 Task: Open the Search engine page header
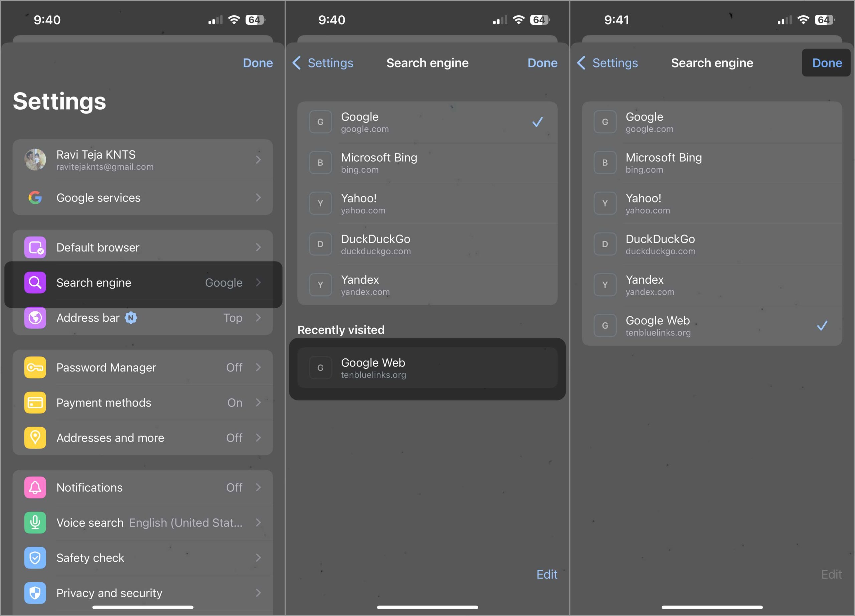pos(427,63)
